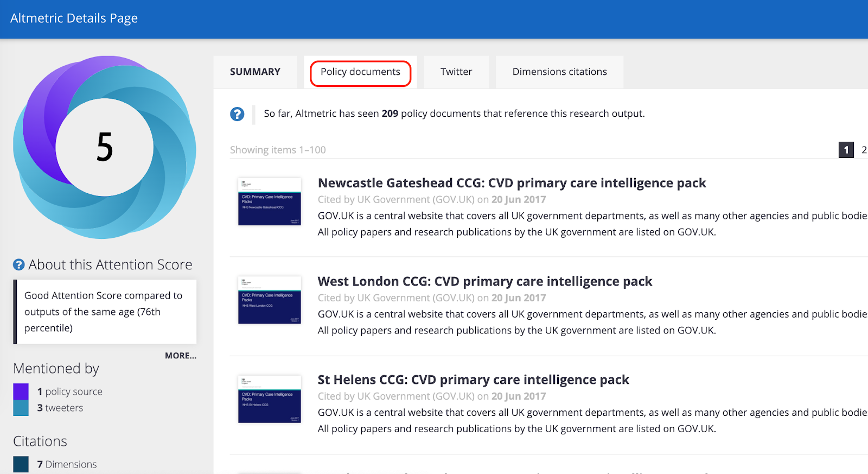Viewport: 868px width, 474px height.
Task: Click the blue tweeters color swatch
Action: 21,408
